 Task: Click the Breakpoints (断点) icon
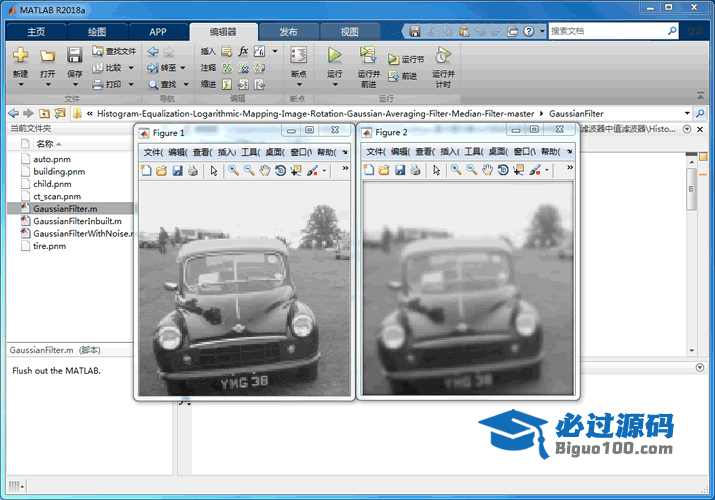point(298,56)
